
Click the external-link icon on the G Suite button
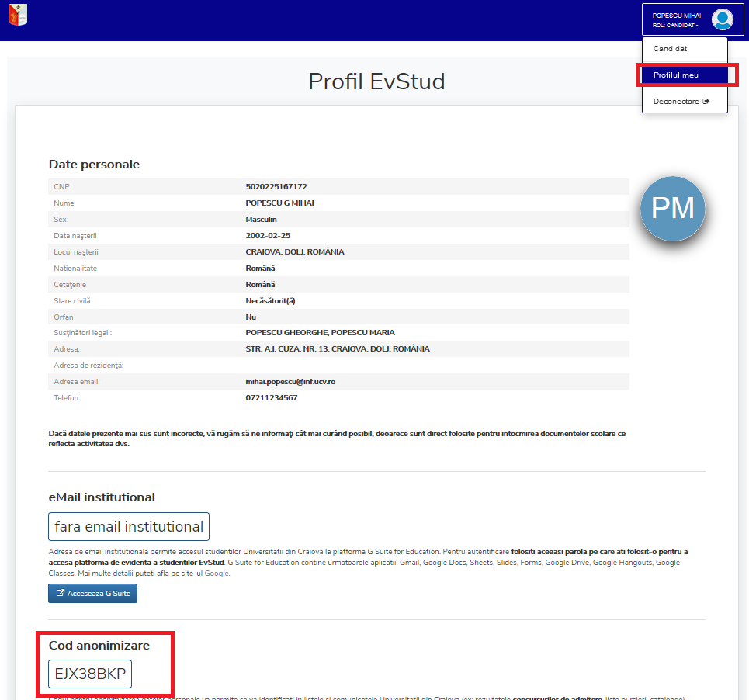[61, 593]
